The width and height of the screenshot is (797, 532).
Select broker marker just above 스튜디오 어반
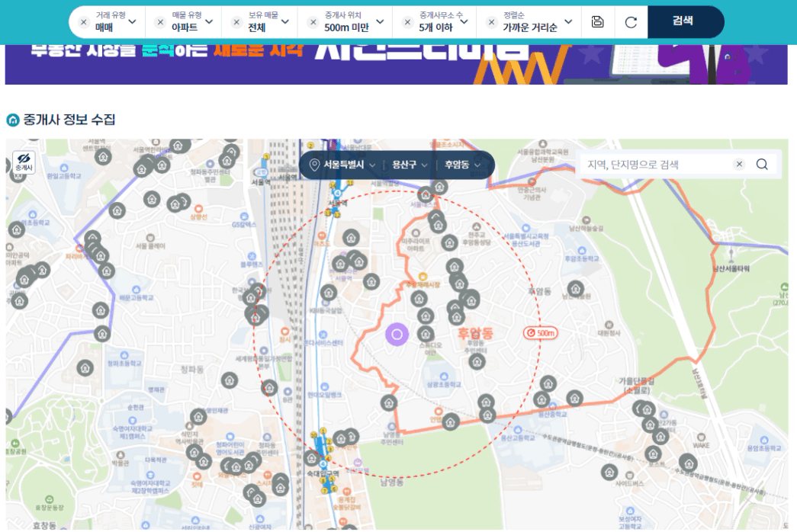[x=426, y=334]
